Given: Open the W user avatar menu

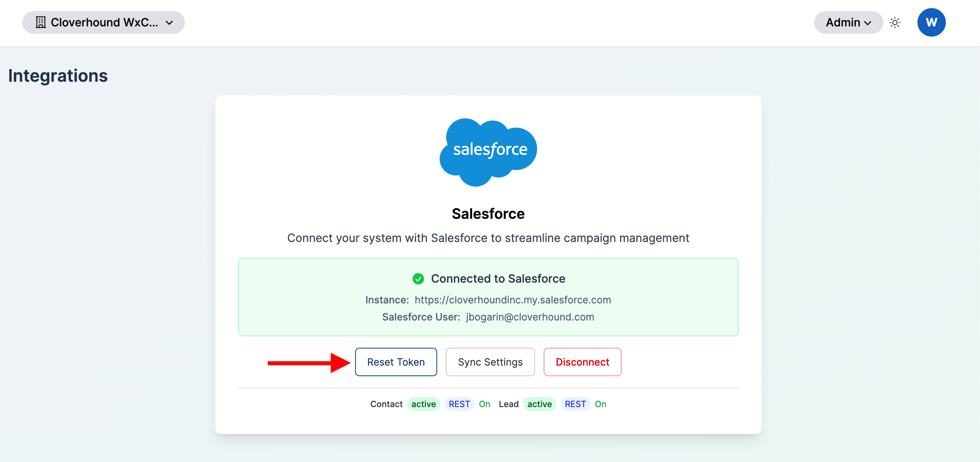Looking at the screenshot, I should 931,22.
